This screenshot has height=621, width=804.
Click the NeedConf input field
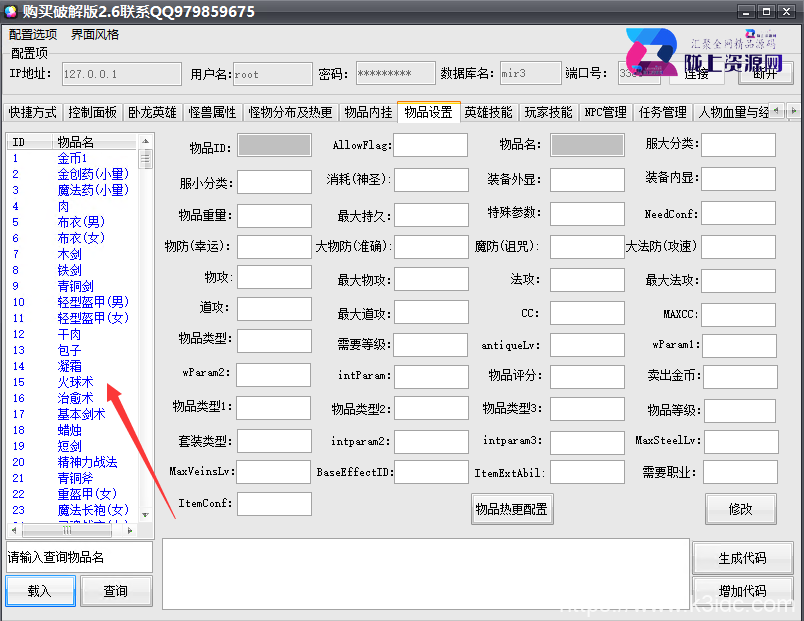click(738, 213)
